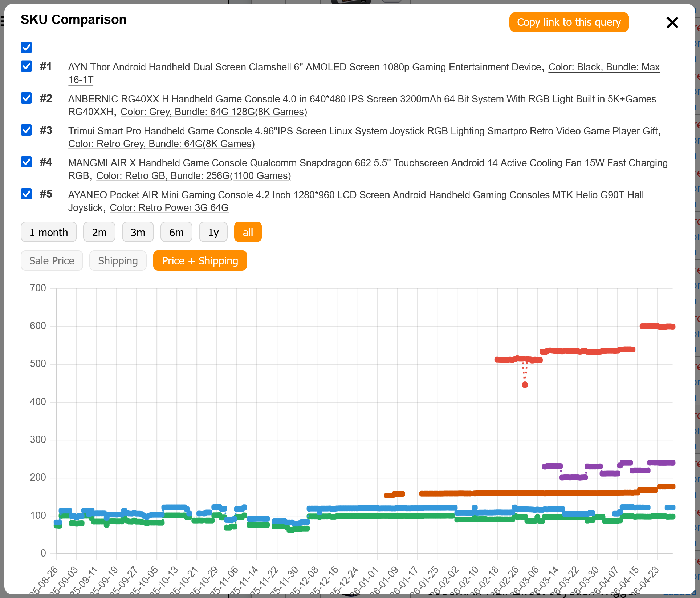Uncheck SKU #4 MANGMI AIR X checkbox
700x598 pixels.
point(27,162)
